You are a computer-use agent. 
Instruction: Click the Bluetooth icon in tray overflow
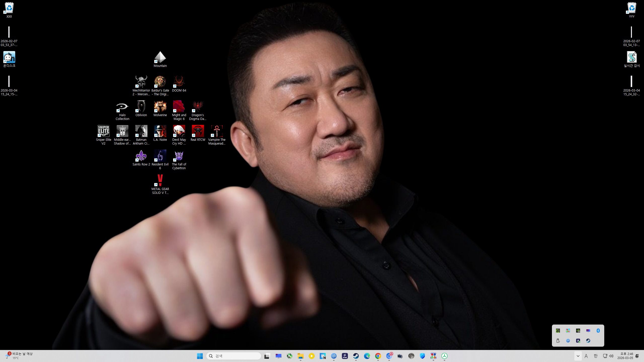point(598,331)
